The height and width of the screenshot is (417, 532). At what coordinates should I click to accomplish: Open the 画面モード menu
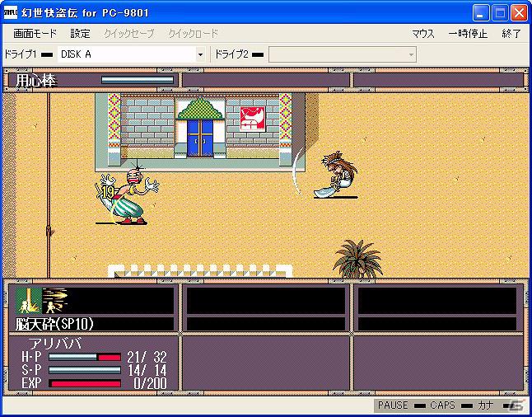pos(35,34)
